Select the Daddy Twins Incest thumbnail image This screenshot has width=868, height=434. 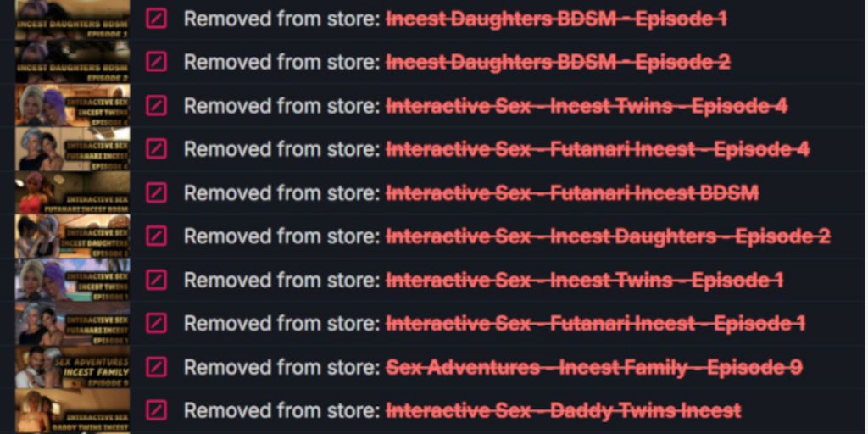tap(73, 411)
